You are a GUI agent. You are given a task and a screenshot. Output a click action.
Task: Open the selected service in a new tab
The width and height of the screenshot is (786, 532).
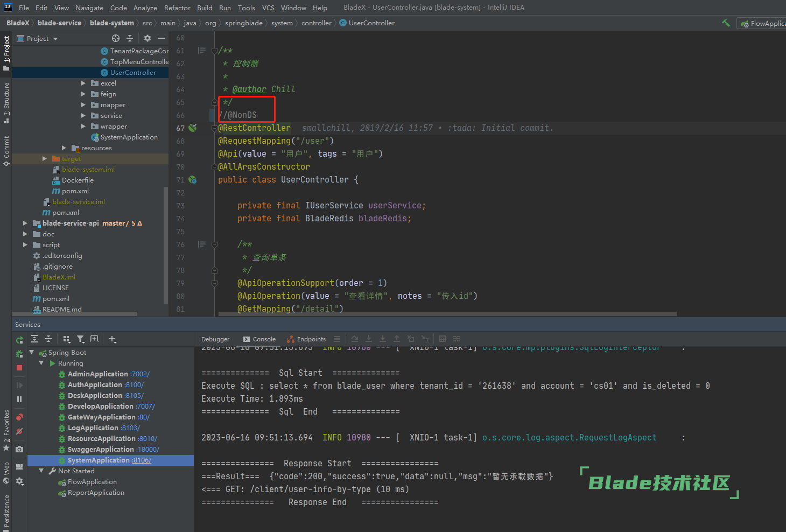[94, 339]
